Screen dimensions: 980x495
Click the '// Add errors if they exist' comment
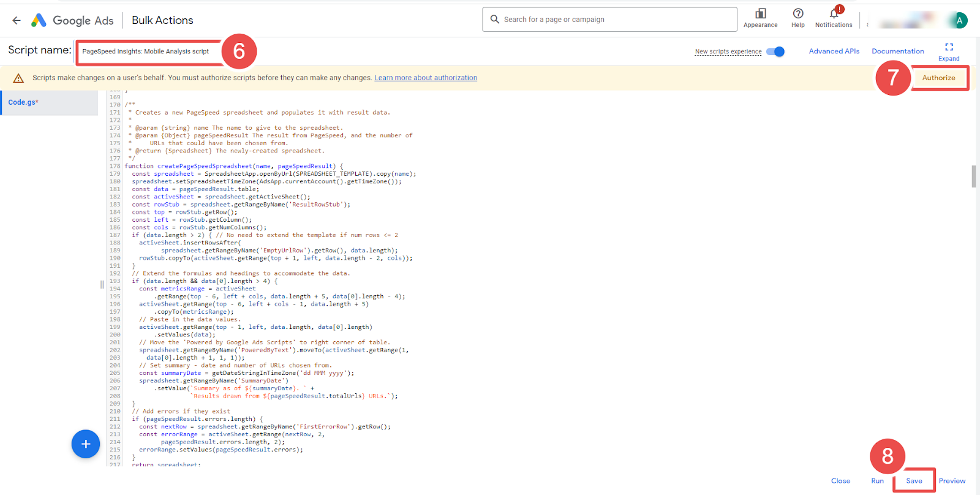pos(181,411)
